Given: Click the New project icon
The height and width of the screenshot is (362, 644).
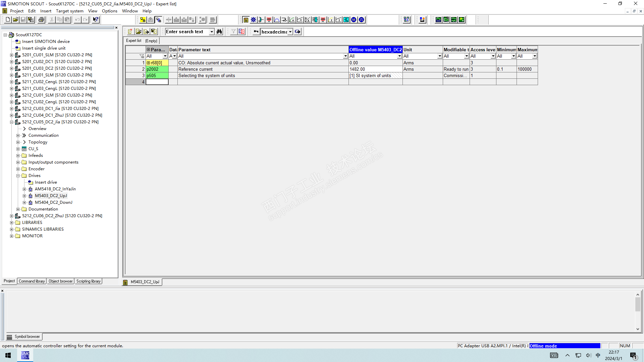Looking at the screenshot, I should point(8,20).
